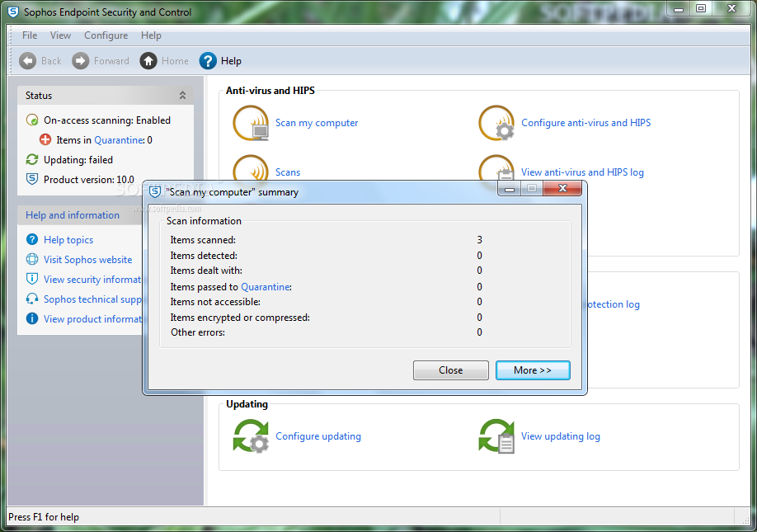Click the Help topics question icon
This screenshot has height=532, width=757.
[x=32, y=239]
